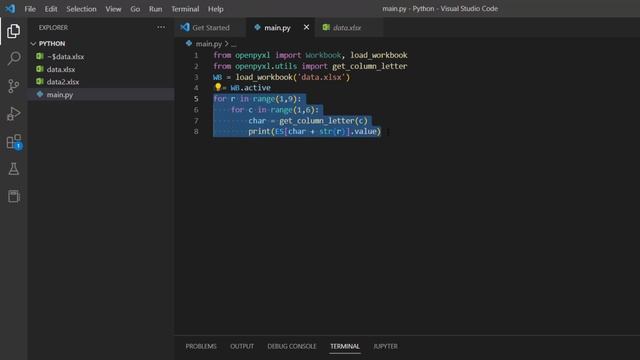
Task: Click 'WB.active' on line 4
Action: (x=250, y=87)
